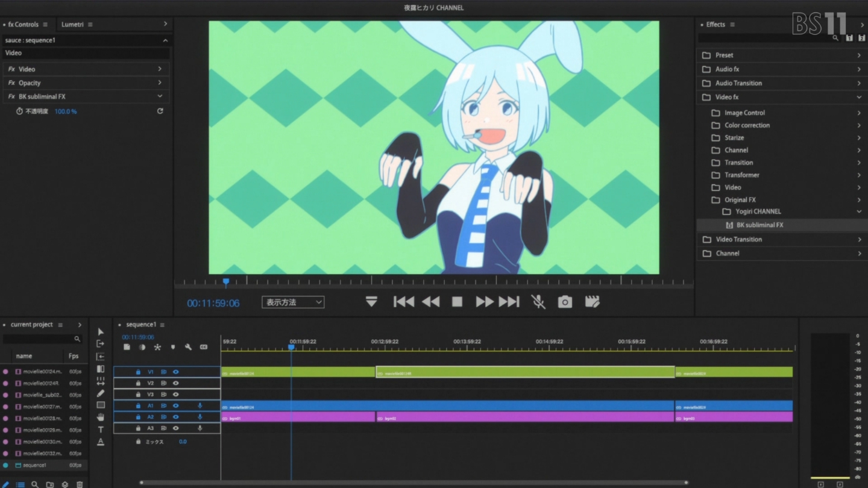Reset the opacity parameter with the circular arrow
The height and width of the screenshot is (488, 868).
pos(160,111)
